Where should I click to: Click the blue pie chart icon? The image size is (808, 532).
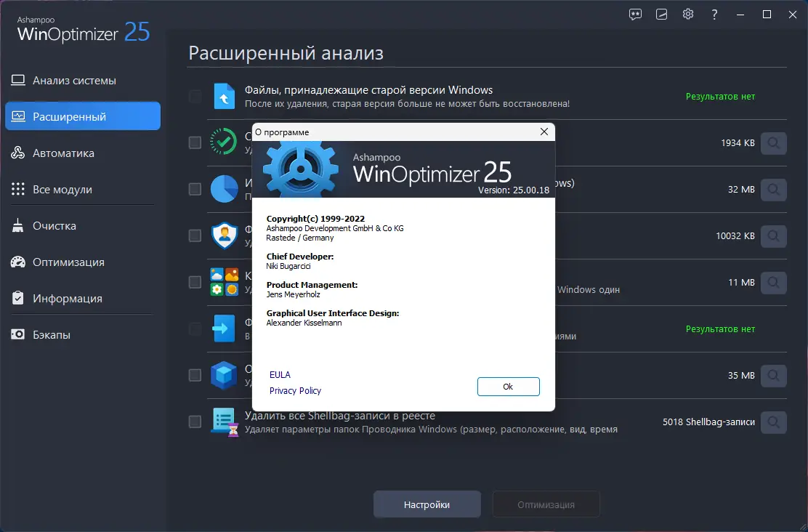coord(224,189)
